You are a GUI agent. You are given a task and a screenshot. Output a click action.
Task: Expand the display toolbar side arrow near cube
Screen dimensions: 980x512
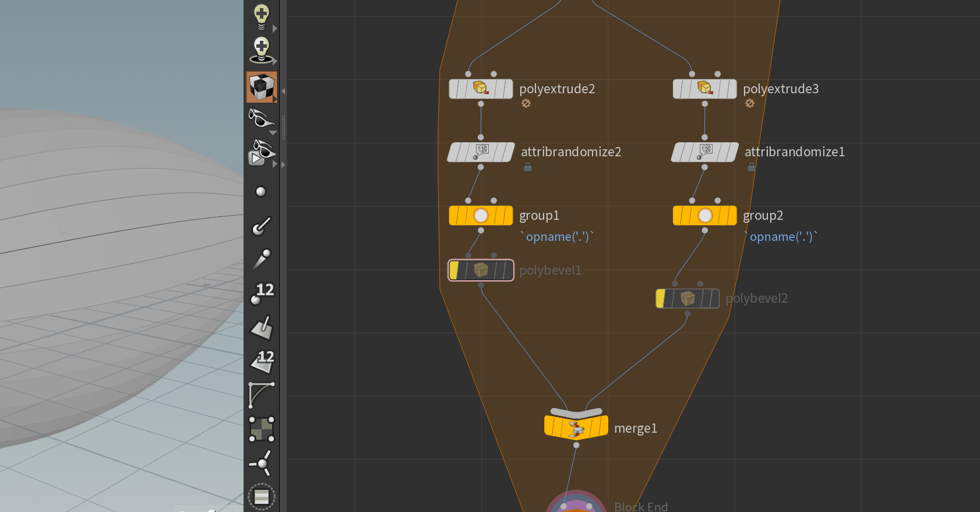click(283, 92)
